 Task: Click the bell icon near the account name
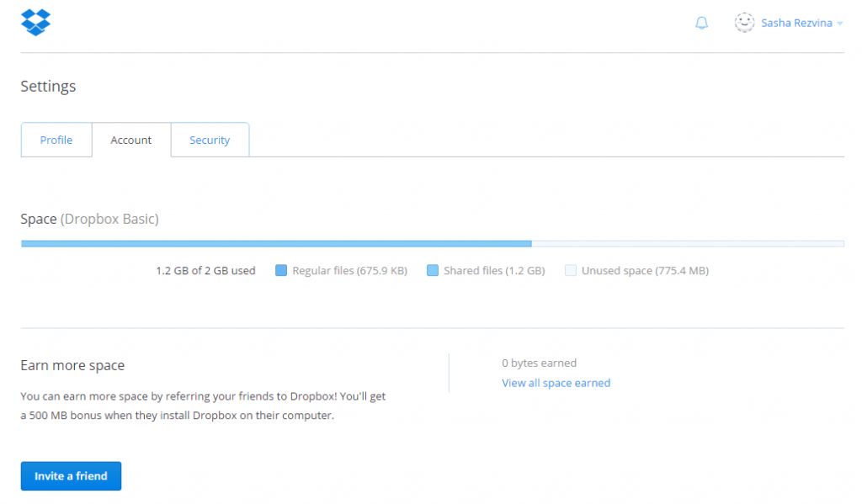701,23
